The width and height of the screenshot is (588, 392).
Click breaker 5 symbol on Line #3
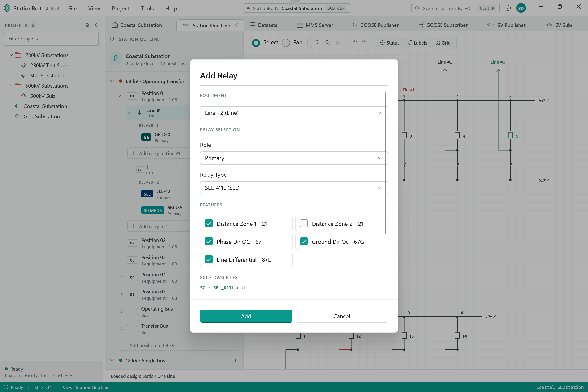click(510, 135)
